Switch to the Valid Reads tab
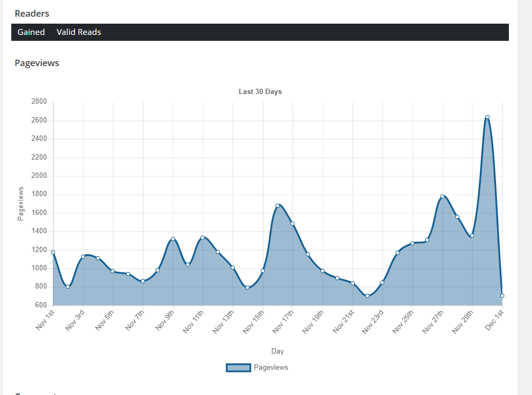 79,32
